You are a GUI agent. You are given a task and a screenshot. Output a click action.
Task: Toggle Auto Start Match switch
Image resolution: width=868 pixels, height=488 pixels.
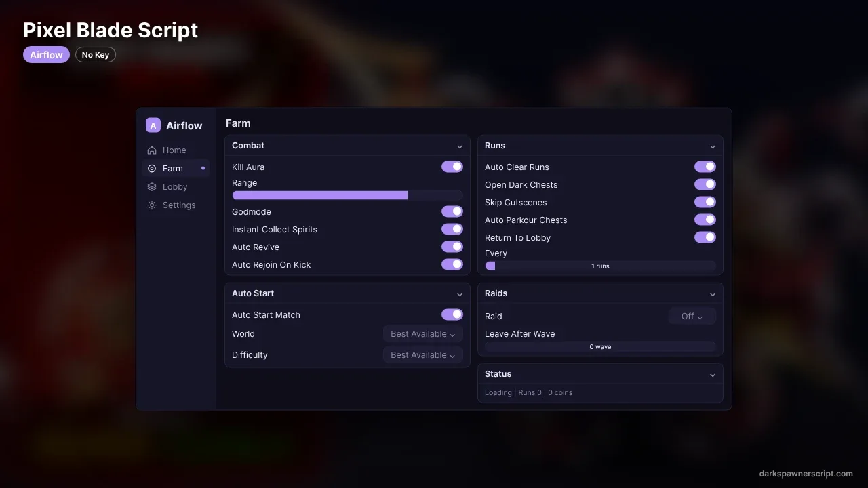click(452, 314)
